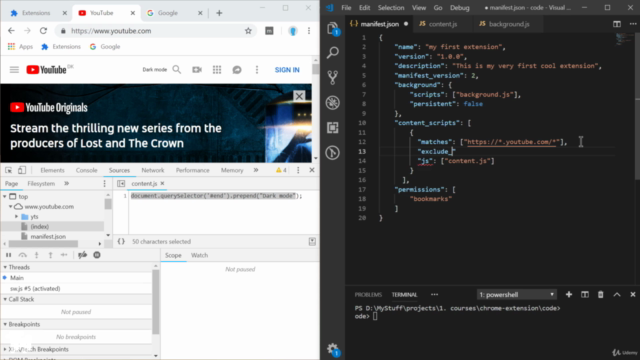
Task: Click YouTube search magnifier icon
Action: click(177, 70)
